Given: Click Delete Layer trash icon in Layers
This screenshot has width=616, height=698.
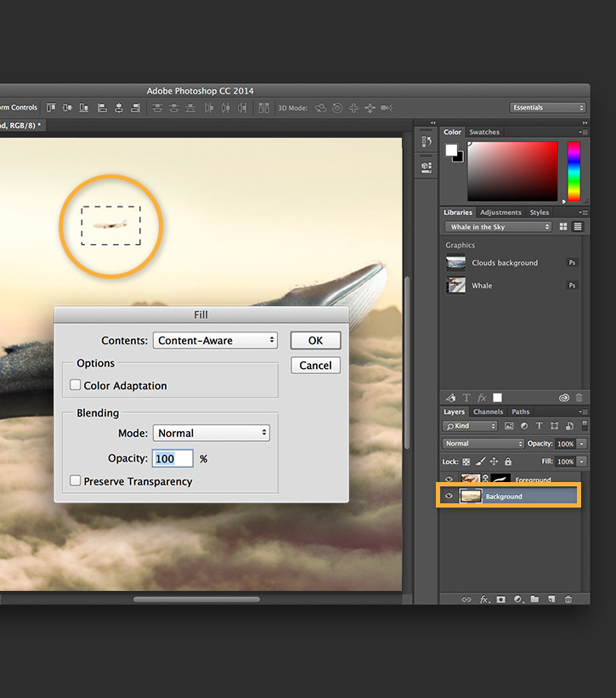Looking at the screenshot, I should 568,599.
